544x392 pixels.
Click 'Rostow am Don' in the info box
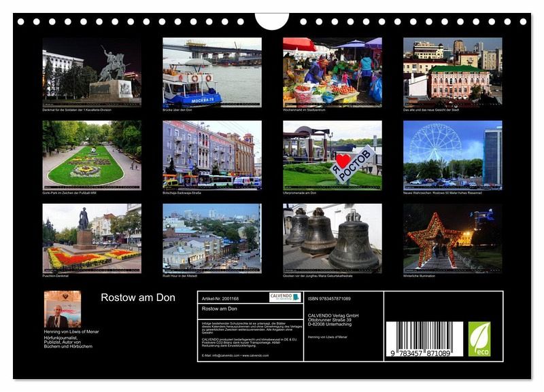pos(219,309)
